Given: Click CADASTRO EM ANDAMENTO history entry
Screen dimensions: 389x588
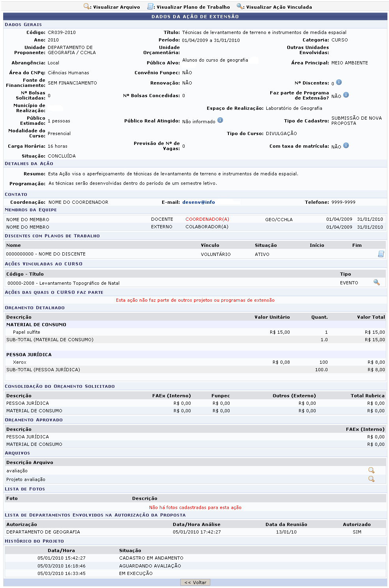Looking at the screenshot, I should (x=151, y=558).
